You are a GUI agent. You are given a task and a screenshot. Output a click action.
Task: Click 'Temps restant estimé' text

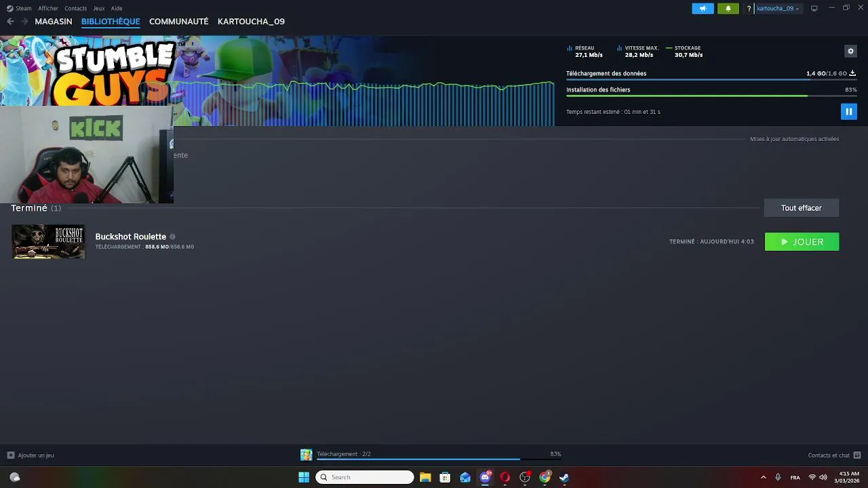[613, 112]
